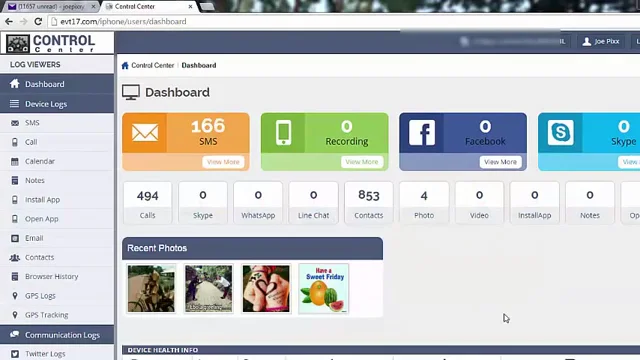Open the Dashboard sidebar item
The height and width of the screenshot is (360, 640).
(57, 84)
